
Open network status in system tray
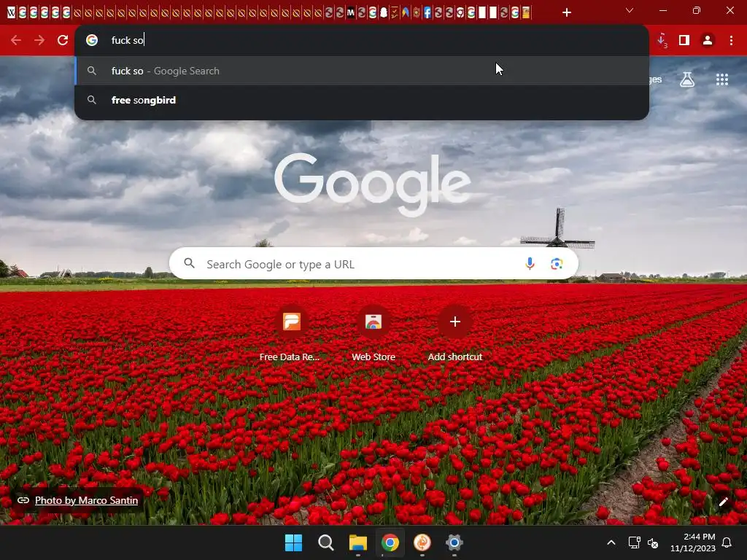634,542
